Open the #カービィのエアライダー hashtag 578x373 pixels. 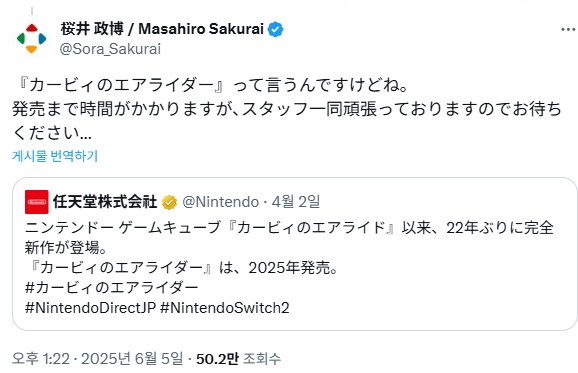[x=112, y=287]
